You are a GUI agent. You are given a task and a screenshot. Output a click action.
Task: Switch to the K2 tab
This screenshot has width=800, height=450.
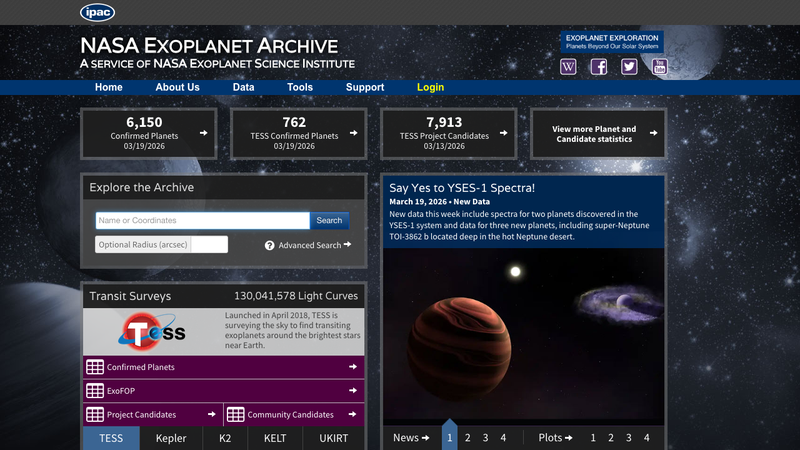(x=225, y=438)
